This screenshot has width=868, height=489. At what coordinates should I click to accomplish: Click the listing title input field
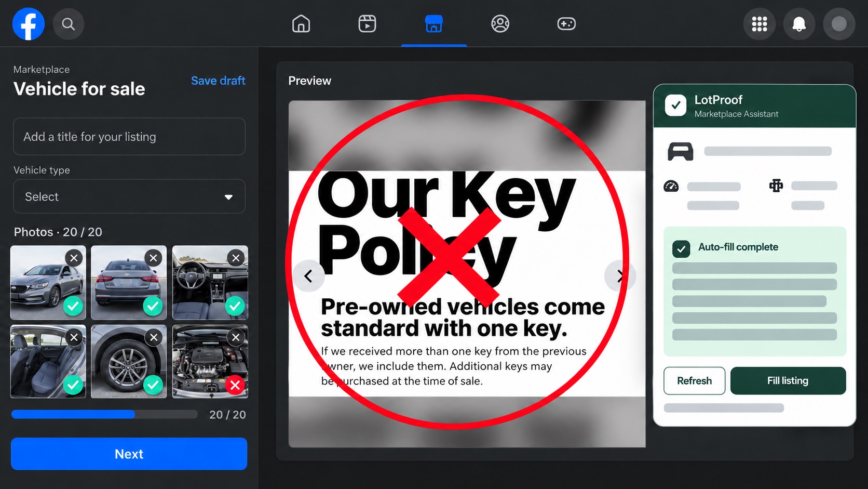[x=129, y=137]
